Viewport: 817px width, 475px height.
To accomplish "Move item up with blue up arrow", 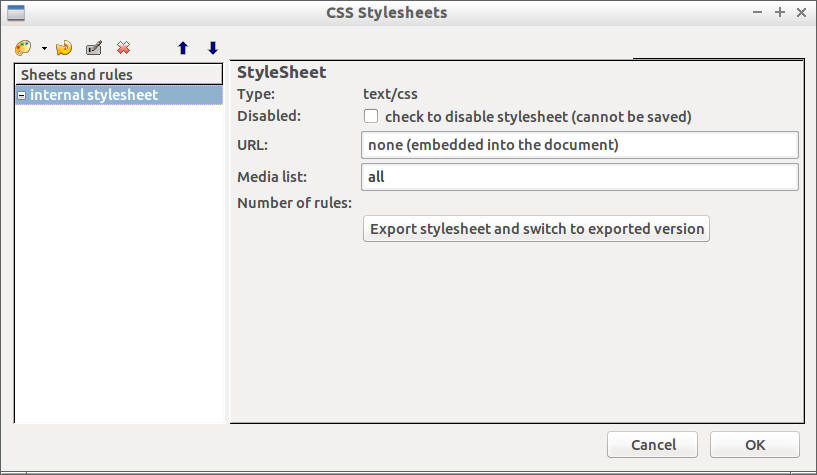I will coord(182,48).
